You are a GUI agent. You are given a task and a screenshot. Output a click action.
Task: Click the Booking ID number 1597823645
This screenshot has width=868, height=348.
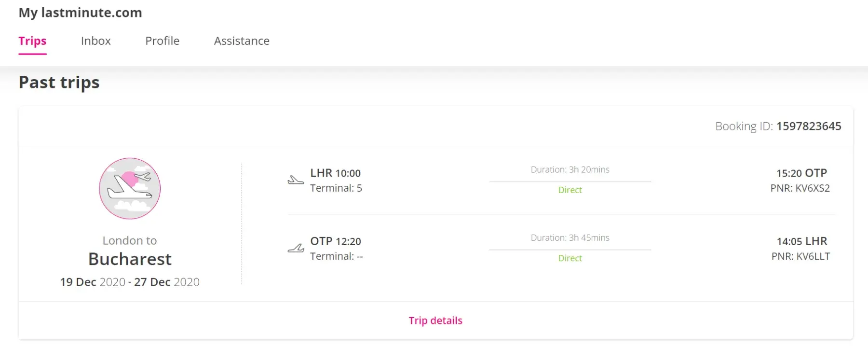coord(809,126)
